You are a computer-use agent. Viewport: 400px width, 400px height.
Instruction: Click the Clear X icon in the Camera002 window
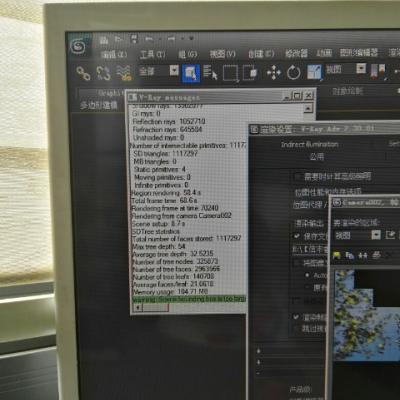tap(389, 255)
